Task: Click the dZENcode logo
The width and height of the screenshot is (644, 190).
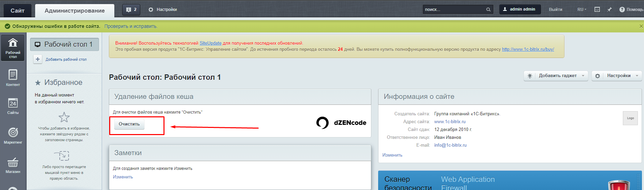Action: (x=341, y=123)
